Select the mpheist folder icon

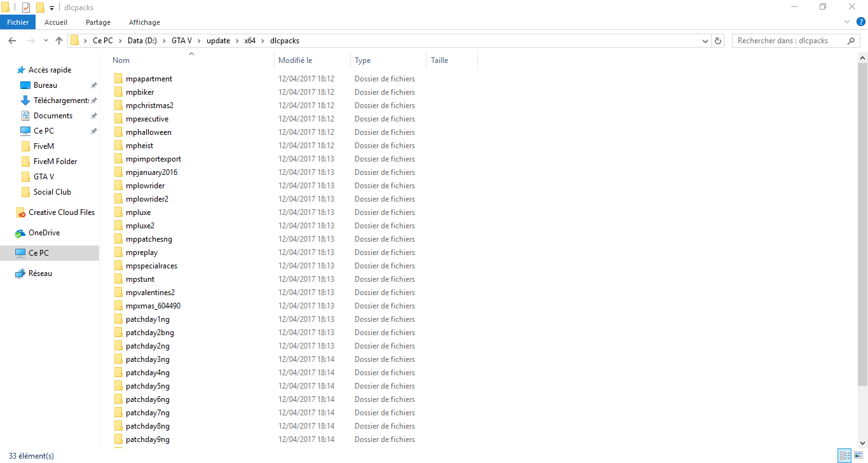click(118, 146)
